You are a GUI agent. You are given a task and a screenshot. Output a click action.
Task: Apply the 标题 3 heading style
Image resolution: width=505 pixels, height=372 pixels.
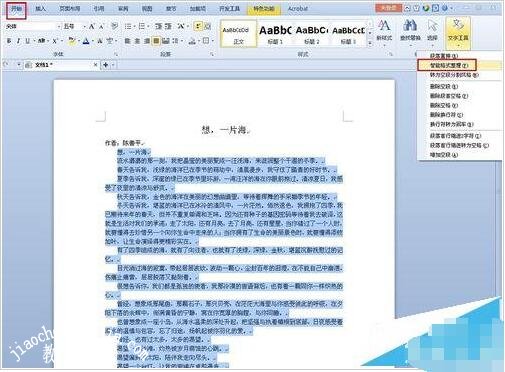(348, 34)
